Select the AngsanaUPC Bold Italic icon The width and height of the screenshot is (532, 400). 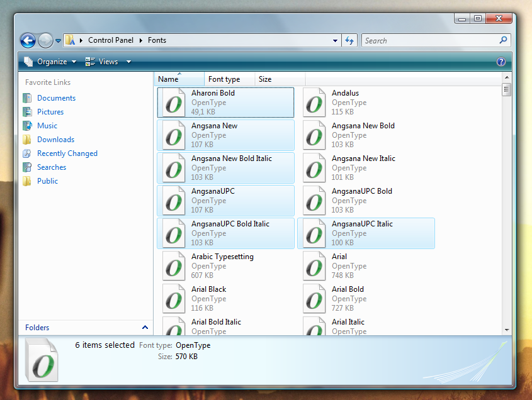pyautogui.click(x=174, y=233)
